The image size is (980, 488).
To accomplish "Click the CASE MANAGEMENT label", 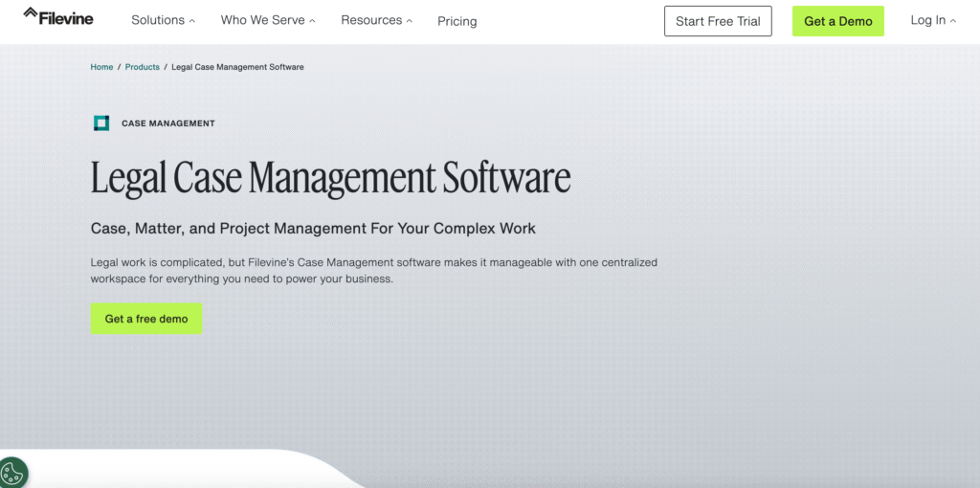I will click(168, 123).
